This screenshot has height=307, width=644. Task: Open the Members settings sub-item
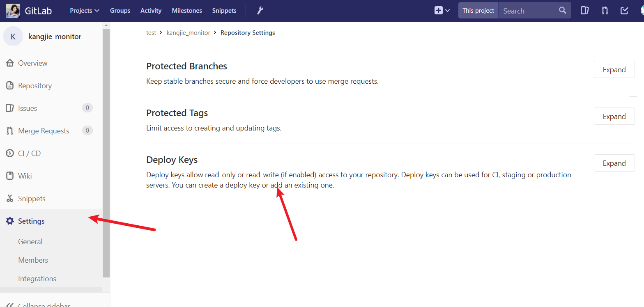(x=33, y=260)
